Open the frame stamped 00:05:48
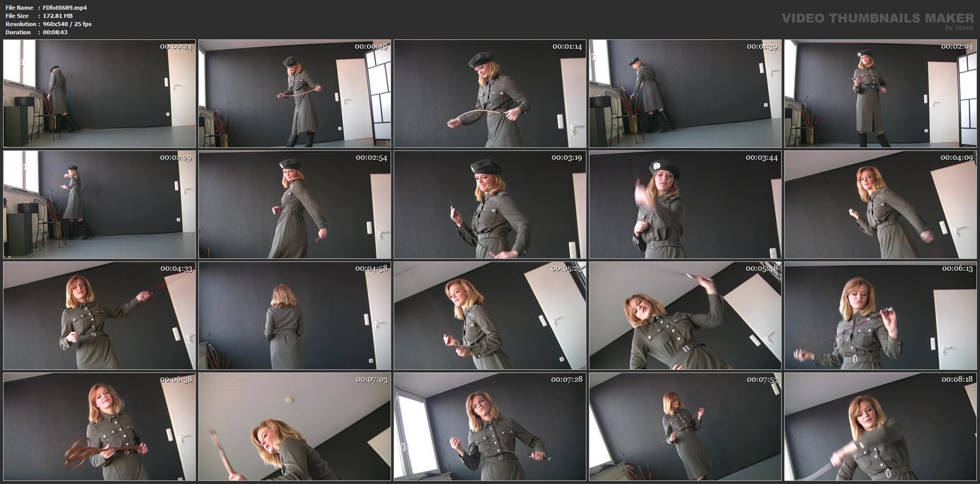Image resolution: width=980 pixels, height=484 pixels. coord(686,316)
